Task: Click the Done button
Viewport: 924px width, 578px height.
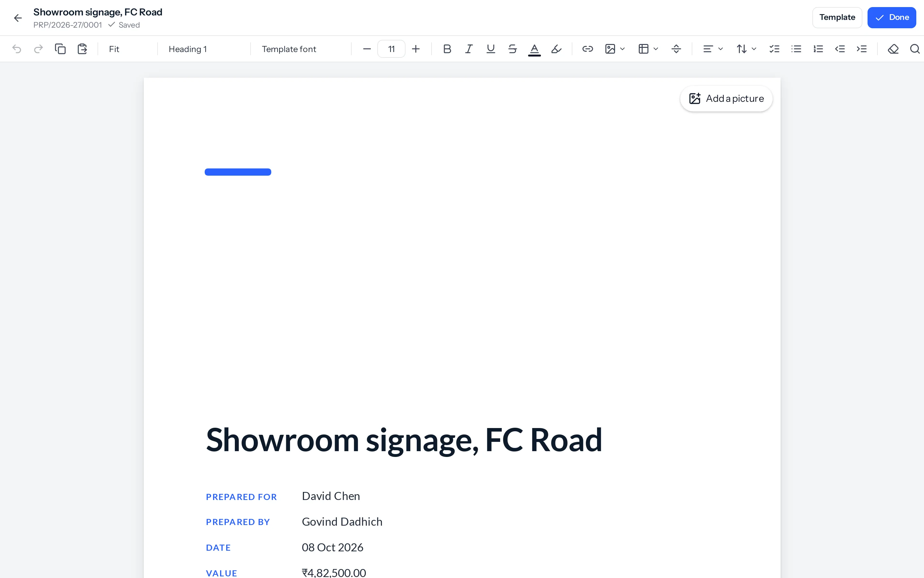Action: pos(892,18)
